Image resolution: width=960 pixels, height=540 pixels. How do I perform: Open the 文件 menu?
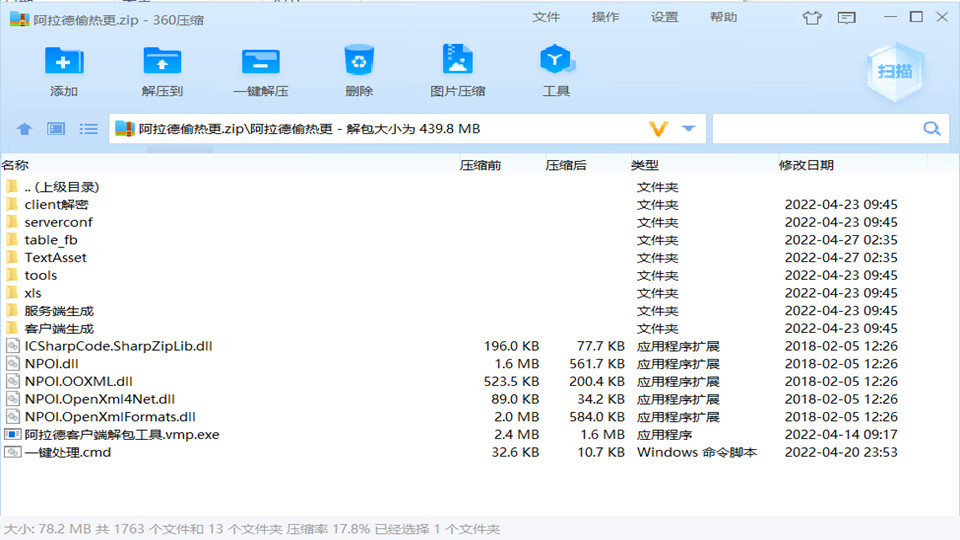click(546, 17)
